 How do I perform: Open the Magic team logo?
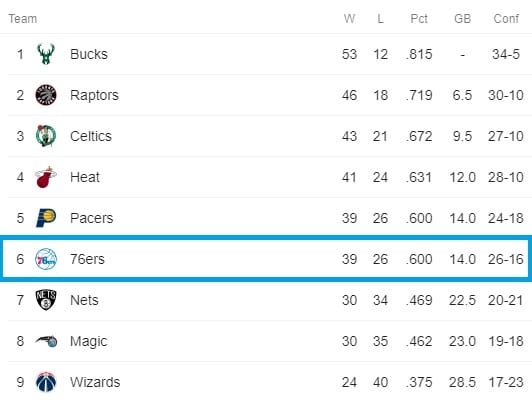click(46, 341)
